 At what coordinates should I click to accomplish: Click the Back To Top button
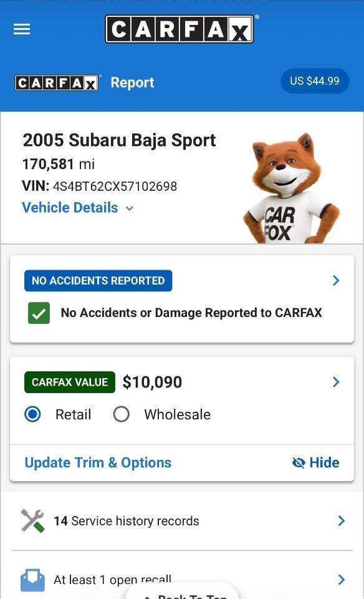tap(182, 594)
